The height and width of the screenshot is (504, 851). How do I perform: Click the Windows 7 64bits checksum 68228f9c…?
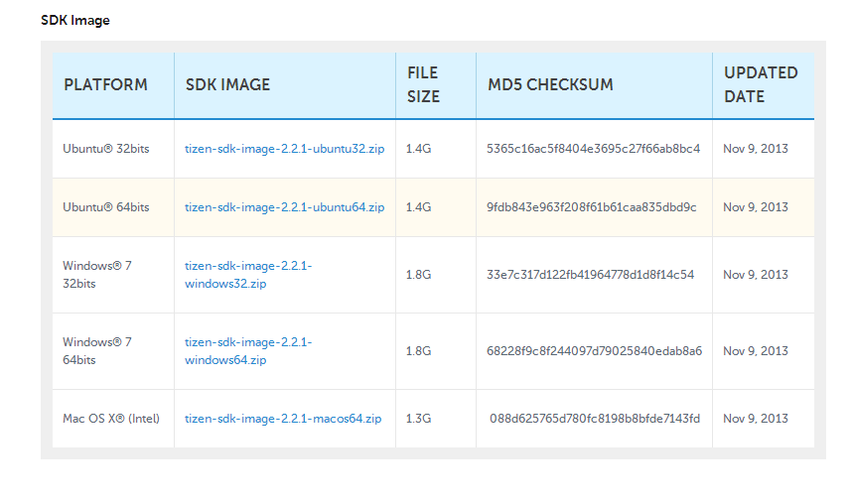pyautogui.click(x=594, y=351)
